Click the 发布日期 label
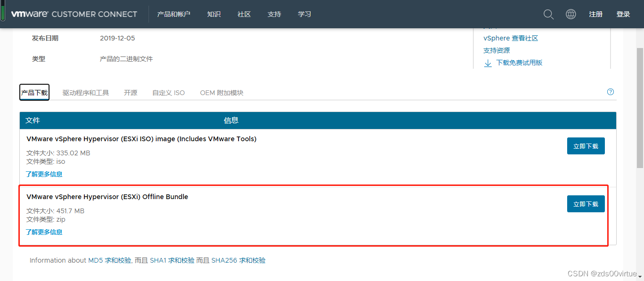This screenshot has width=644, height=281. click(x=45, y=38)
